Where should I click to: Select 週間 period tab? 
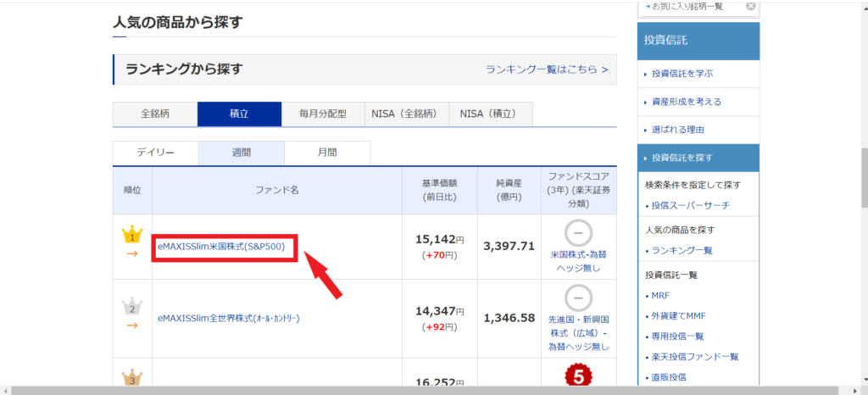click(x=242, y=153)
